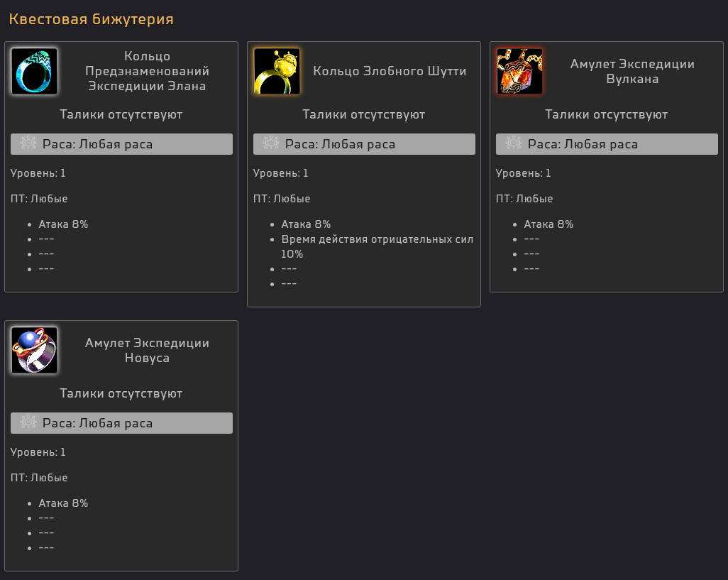This screenshot has width=728, height=580.
Task: Click 'Уровень: 1' in the Элана ring card
Action: coord(38,173)
